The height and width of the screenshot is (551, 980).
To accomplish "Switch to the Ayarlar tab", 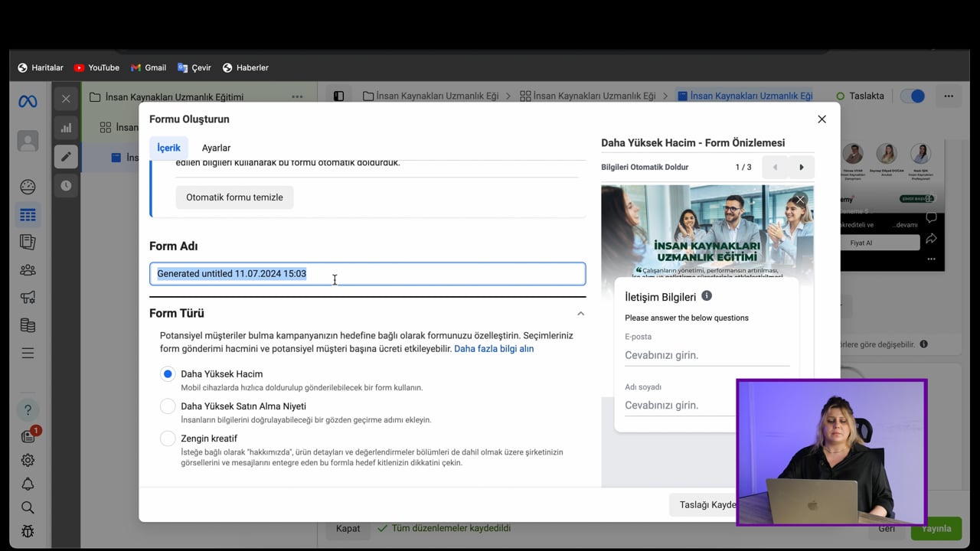I will 216,148.
